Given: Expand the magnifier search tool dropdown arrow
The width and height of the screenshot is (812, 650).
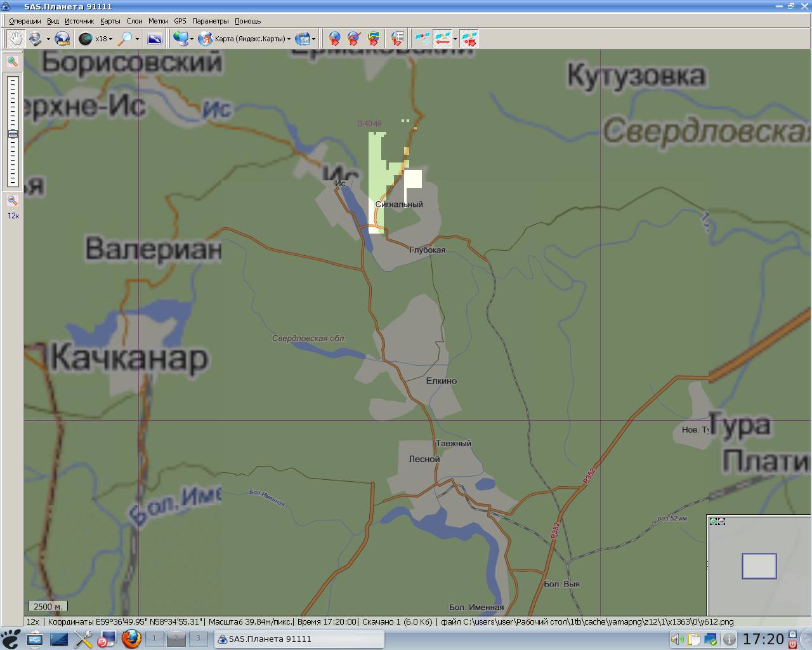Looking at the screenshot, I should (x=137, y=39).
